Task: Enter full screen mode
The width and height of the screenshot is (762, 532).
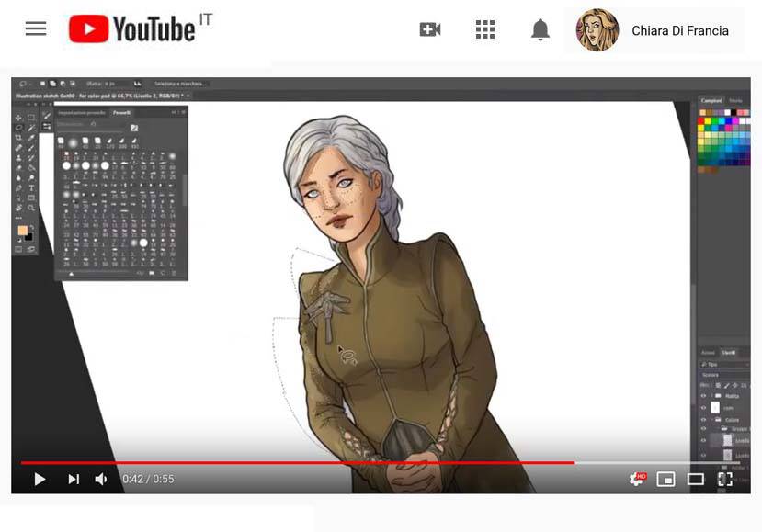Action: tap(725, 479)
